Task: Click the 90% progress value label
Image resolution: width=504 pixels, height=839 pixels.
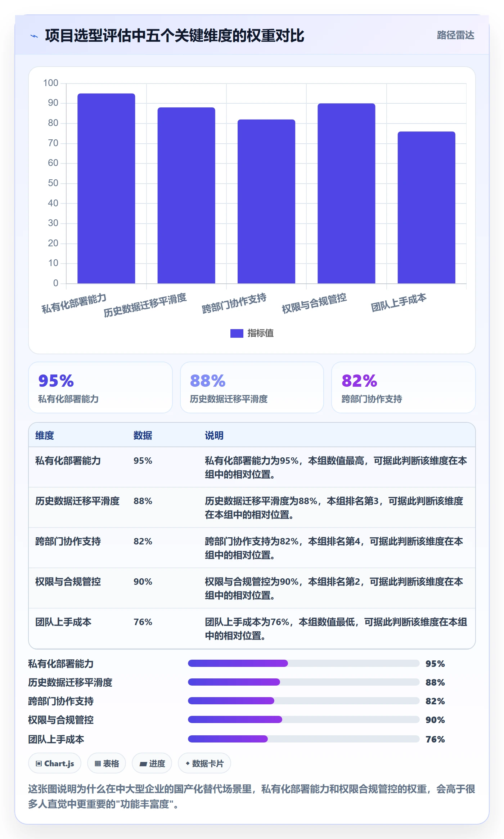Action: tap(435, 720)
